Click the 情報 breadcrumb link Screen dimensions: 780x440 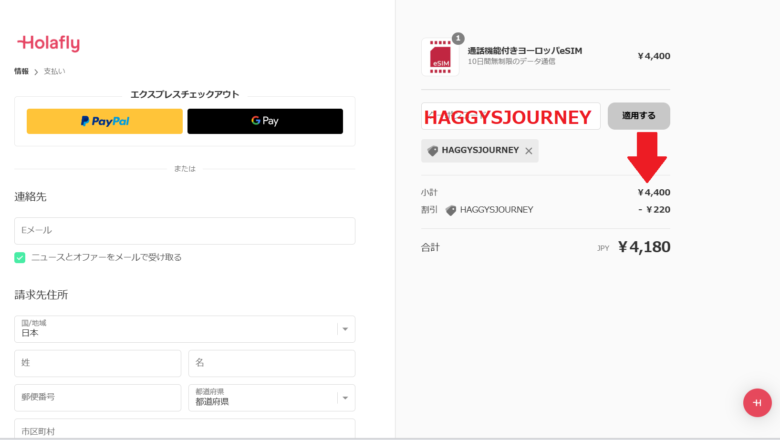pyautogui.click(x=21, y=71)
